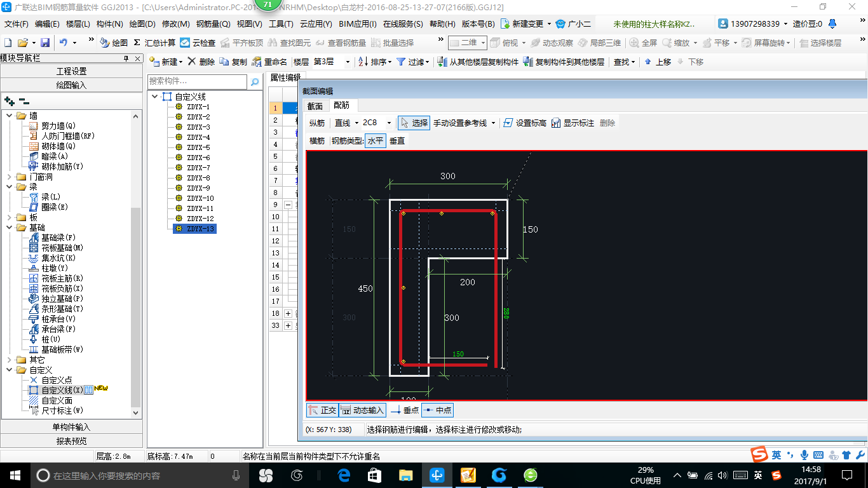Screen dimensions: 868x488
Task: Select 垂直 rebar type
Action: (397, 140)
